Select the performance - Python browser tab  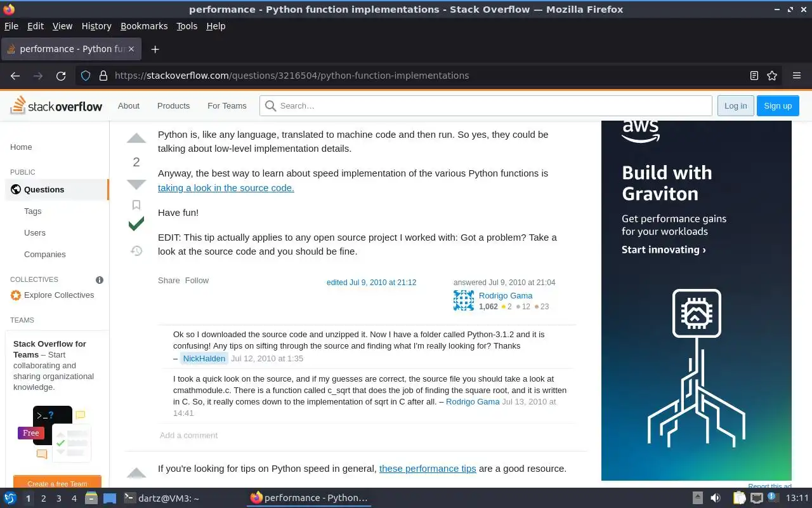pos(70,49)
